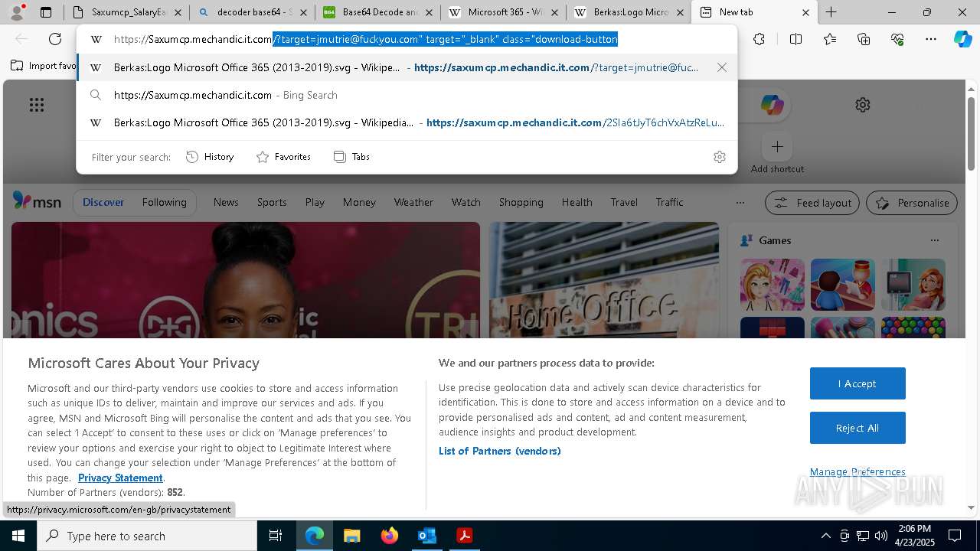Open the Extensions puzzle icon
Image resolution: width=980 pixels, height=551 pixels.
click(x=759, y=39)
